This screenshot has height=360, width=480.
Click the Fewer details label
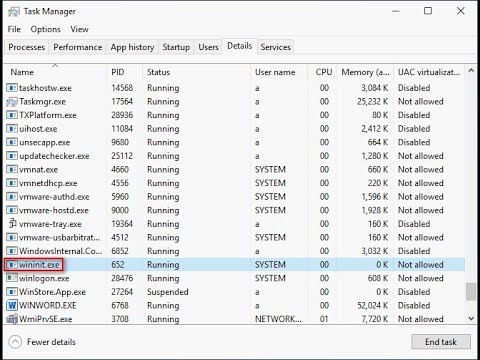click(x=51, y=342)
